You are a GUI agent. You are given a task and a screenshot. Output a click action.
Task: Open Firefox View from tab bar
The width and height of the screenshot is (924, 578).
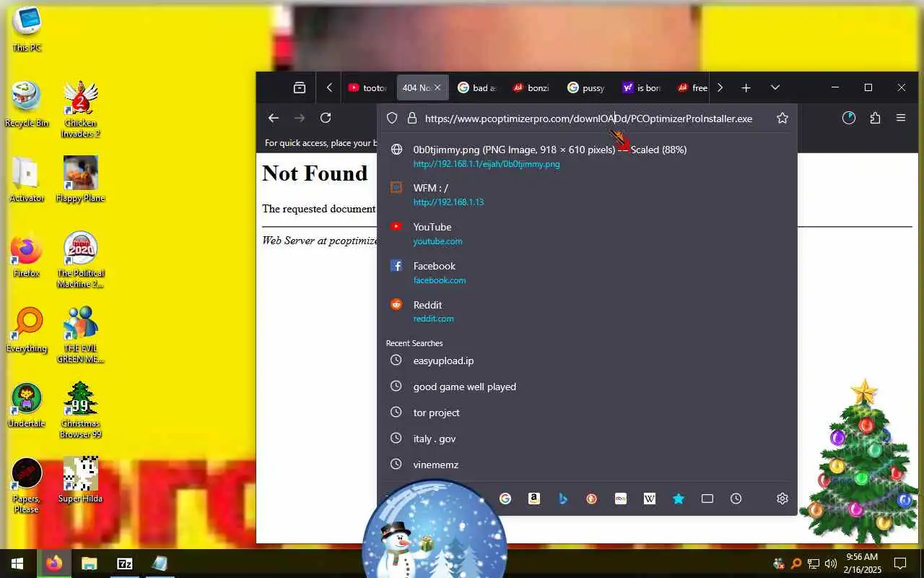pyautogui.click(x=300, y=87)
